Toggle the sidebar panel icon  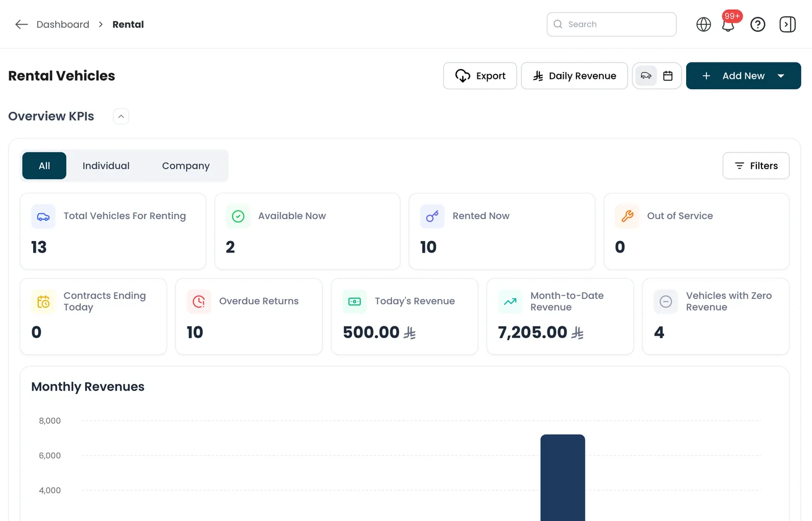pyautogui.click(x=788, y=24)
